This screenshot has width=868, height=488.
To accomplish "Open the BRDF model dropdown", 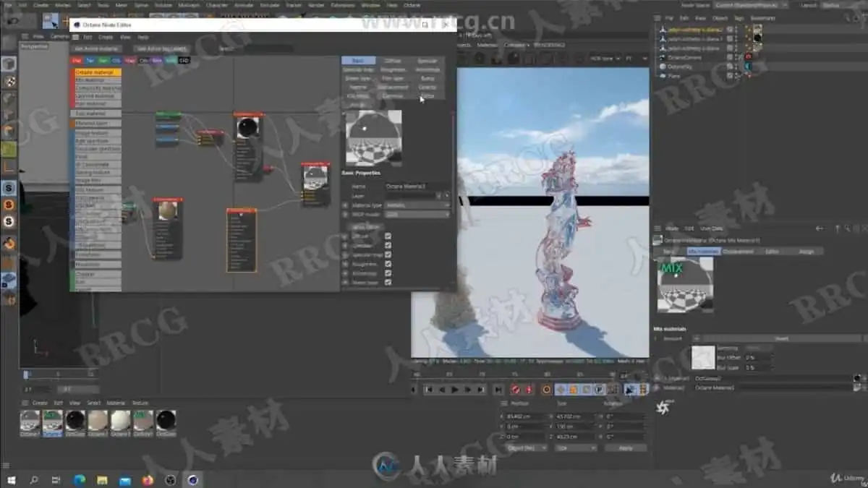I will (417, 215).
